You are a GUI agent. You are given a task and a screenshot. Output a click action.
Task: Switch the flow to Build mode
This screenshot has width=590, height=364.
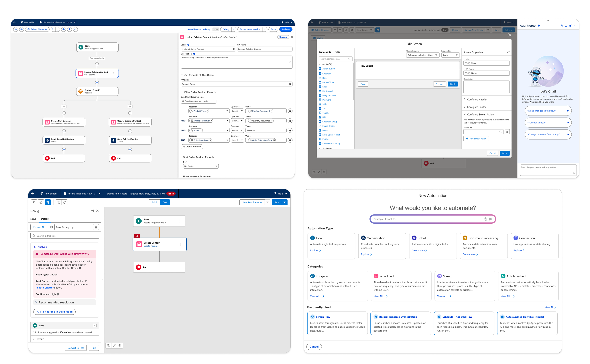(154, 202)
